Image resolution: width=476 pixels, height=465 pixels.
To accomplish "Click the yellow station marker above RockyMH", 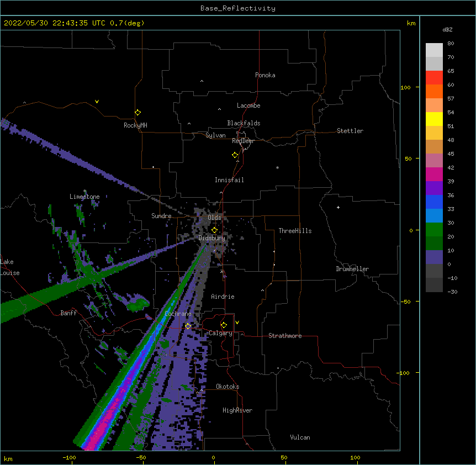I will (137, 112).
